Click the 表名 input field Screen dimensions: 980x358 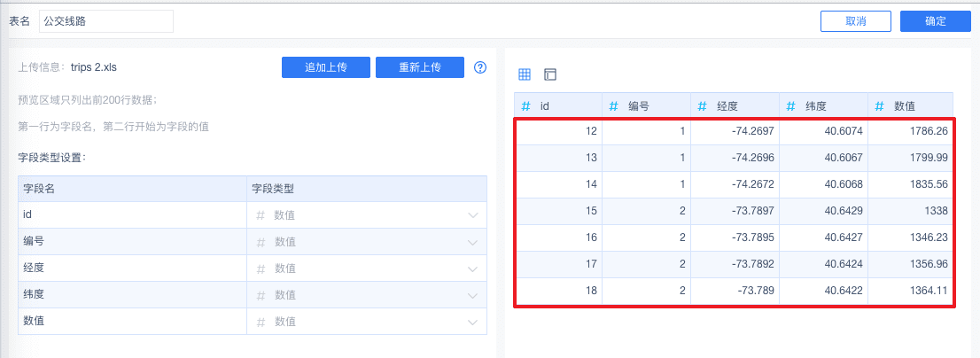click(106, 21)
